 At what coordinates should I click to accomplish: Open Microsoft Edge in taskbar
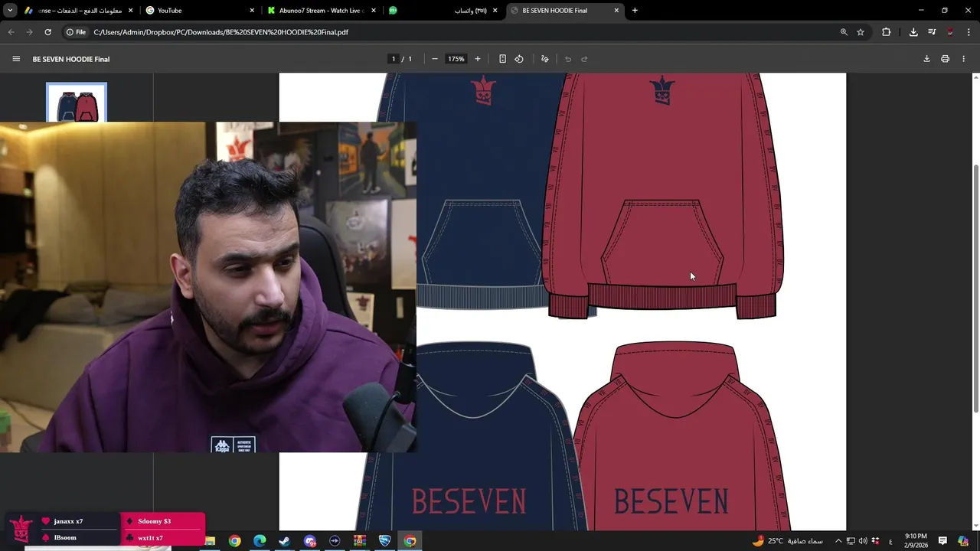coord(260,541)
